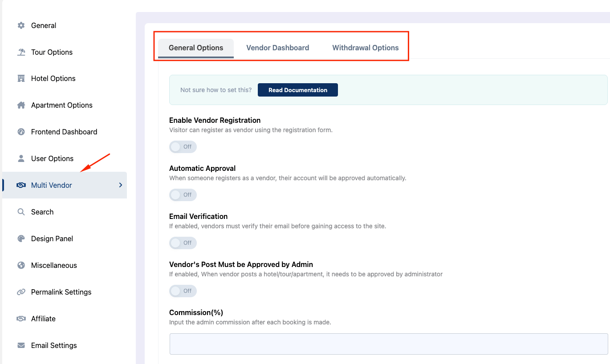The width and height of the screenshot is (610, 364).
Task: Click the Frontend Dashboard gauge icon
Action: tap(21, 132)
